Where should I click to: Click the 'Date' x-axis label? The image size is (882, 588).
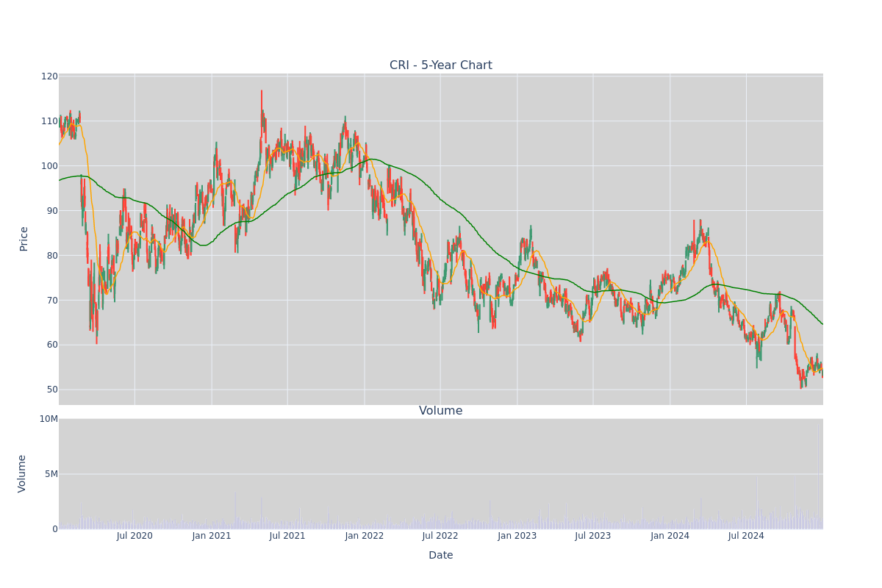point(441,556)
